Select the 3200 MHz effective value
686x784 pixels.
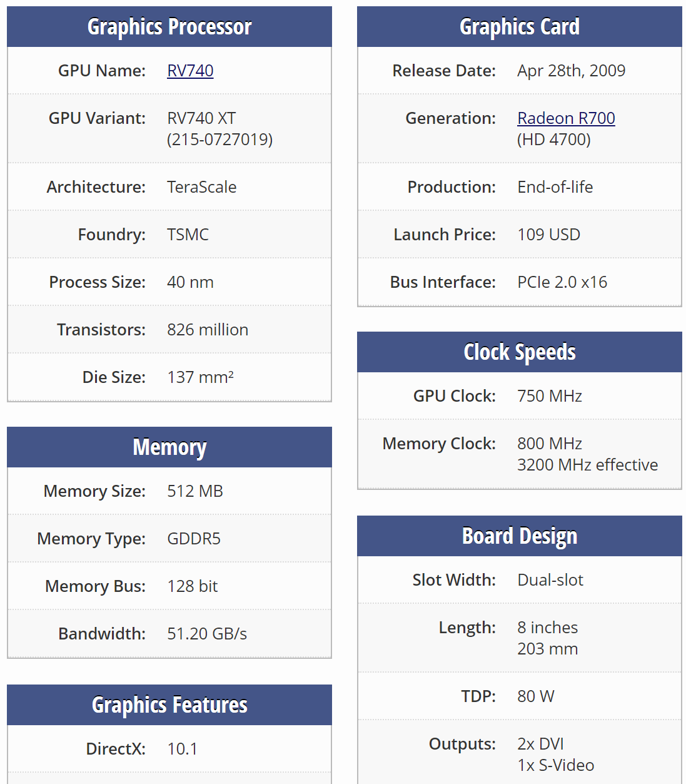click(588, 465)
